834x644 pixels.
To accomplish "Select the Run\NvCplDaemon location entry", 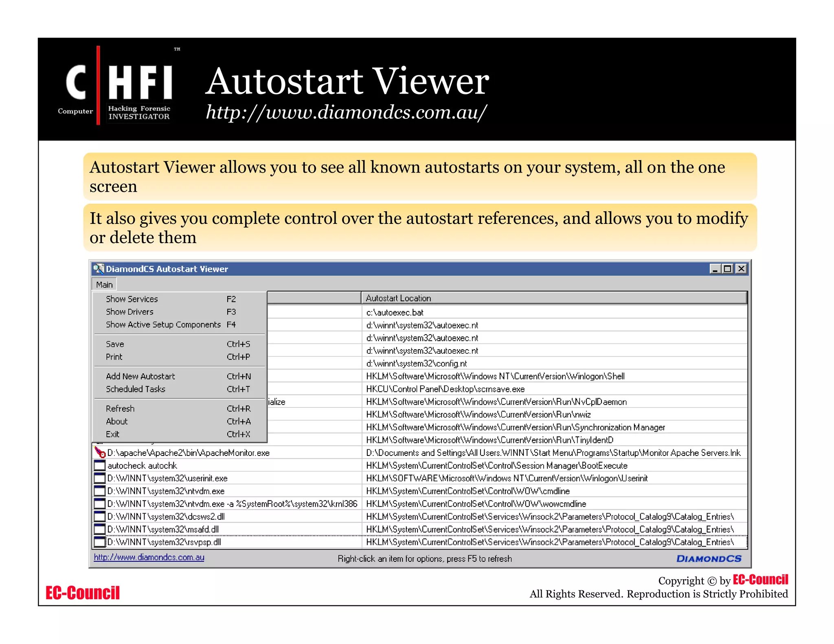I will (x=554, y=402).
